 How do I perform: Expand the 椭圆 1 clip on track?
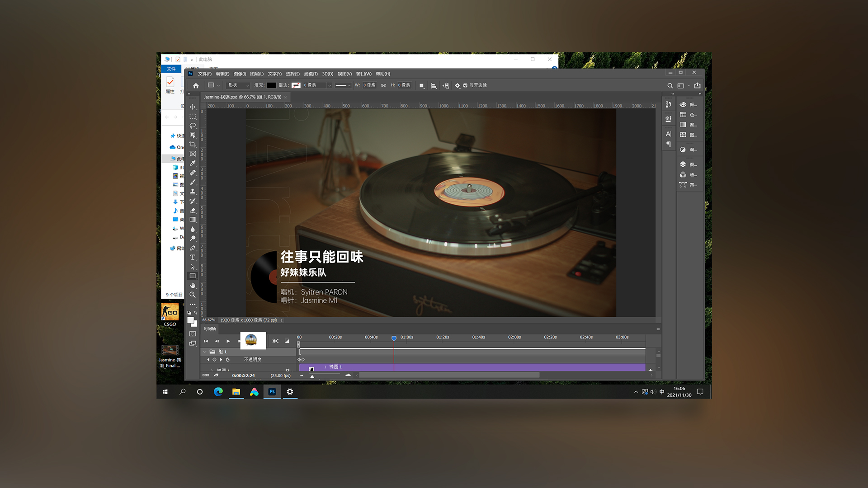click(x=325, y=367)
